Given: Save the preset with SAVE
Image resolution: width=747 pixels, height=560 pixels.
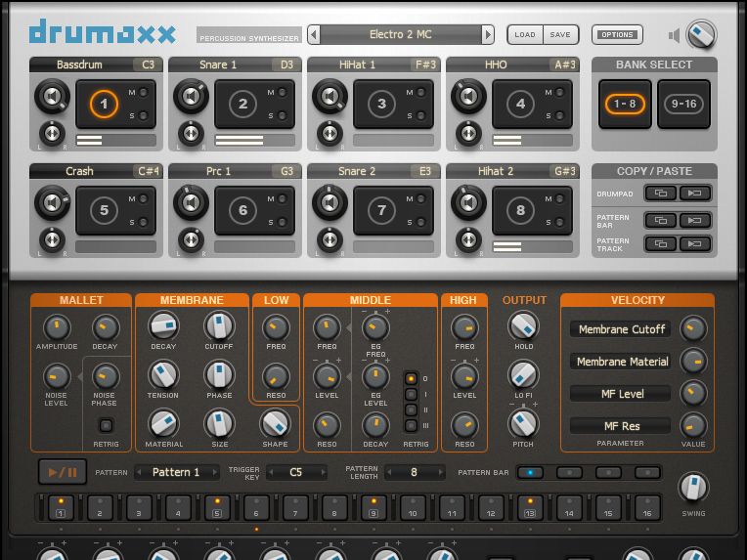Looking at the screenshot, I should pyautogui.click(x=560, y=35).
